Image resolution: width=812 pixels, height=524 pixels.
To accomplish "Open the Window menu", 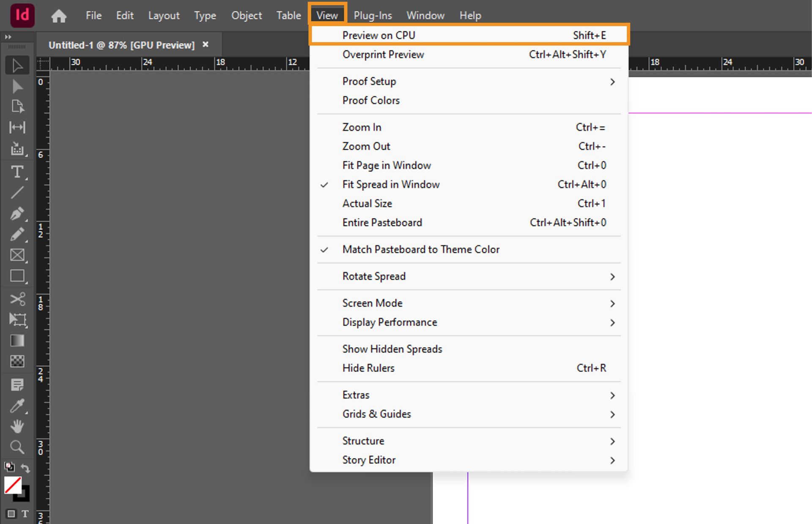I will point(425,15).
